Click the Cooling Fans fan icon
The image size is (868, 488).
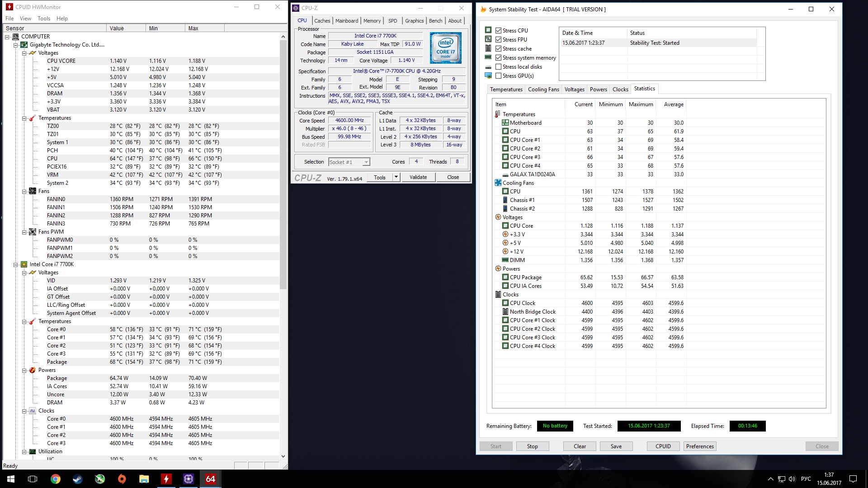coord(498,183)
